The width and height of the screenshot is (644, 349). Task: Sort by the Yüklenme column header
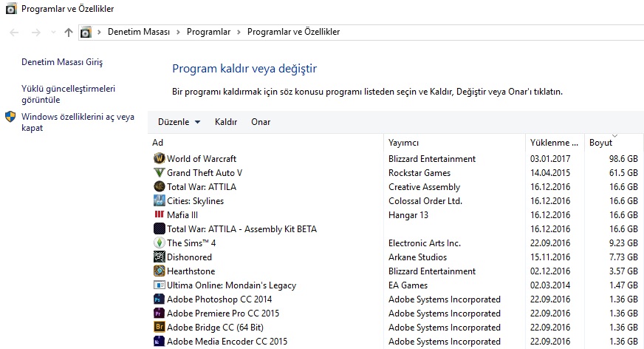point(554,142)
